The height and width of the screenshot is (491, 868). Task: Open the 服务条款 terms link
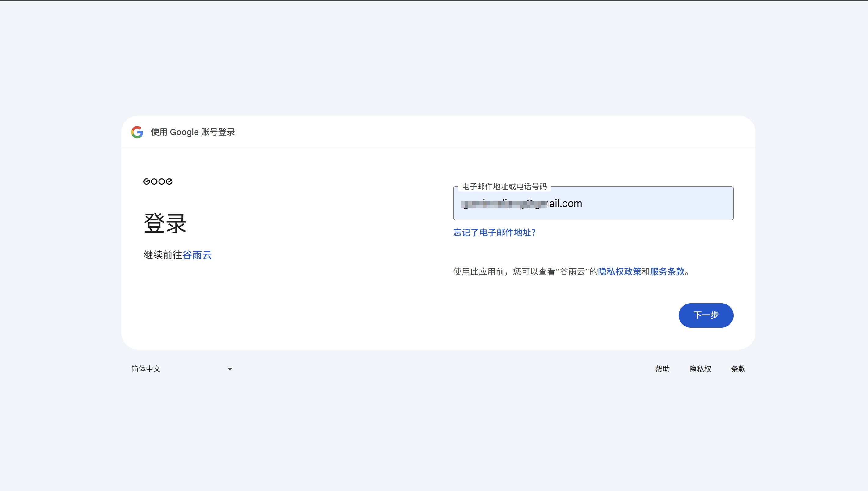point(667,272)
